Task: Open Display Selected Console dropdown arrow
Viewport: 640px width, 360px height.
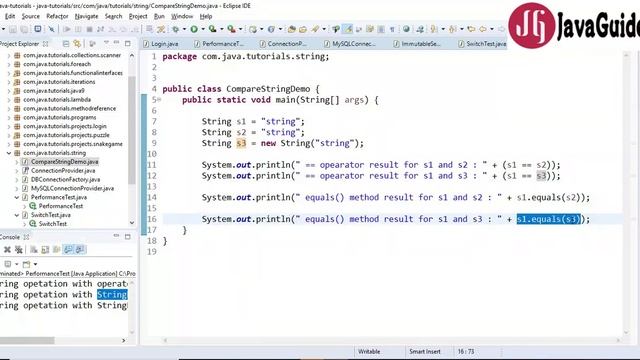Action: tap(16, 264)
